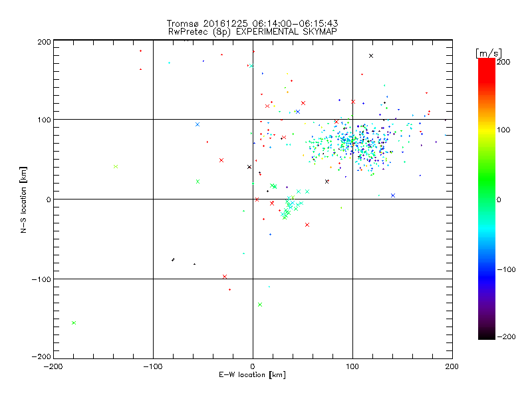Select the E-W axis tick label "0"
The height and width of the screenshot is (399, 532).
pyautogui.click(x=253, y=366)
